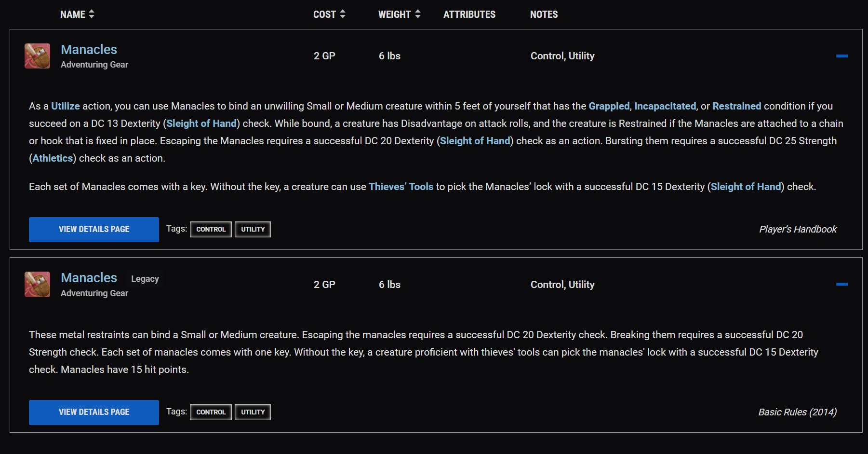Click the Legacy Manacles item thumbnail icon
This screenshot has height=454, width=868.
click(37, 285)
